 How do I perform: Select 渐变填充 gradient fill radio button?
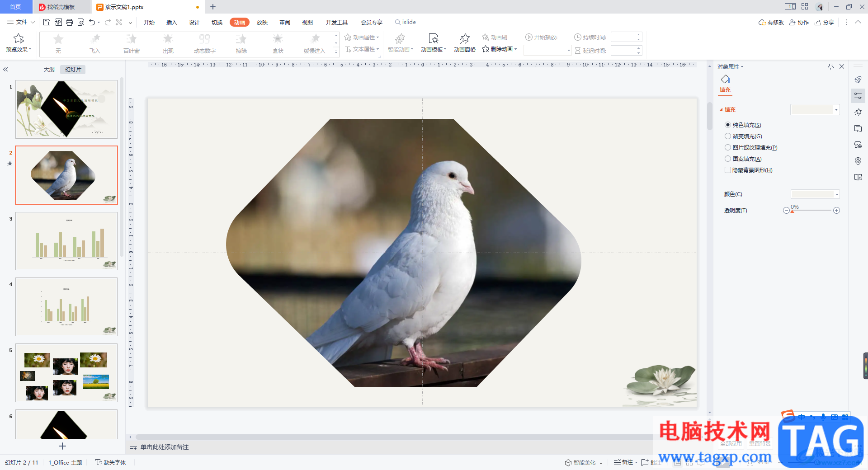728,136
